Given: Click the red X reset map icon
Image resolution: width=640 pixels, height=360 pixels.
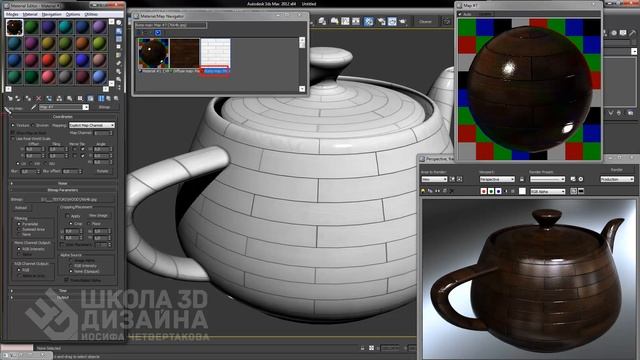Looking at the screenshot, I should [x=38, y=98].
